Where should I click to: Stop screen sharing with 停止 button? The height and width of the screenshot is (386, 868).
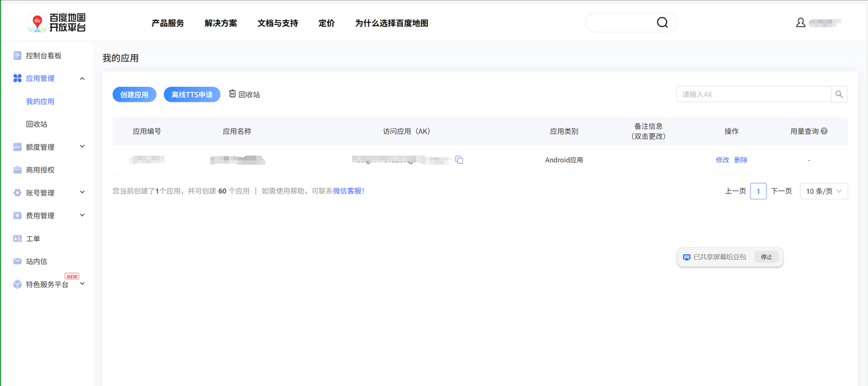(766, 257)
